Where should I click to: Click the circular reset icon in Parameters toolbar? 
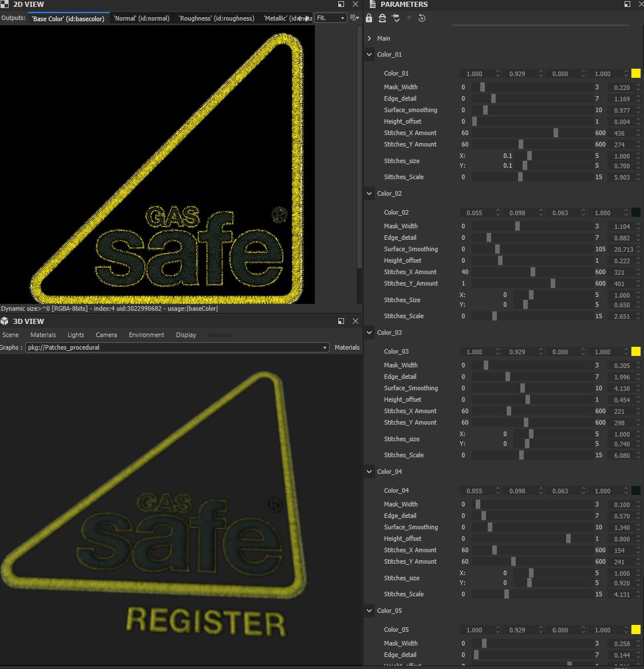click(x=422, y=18)
